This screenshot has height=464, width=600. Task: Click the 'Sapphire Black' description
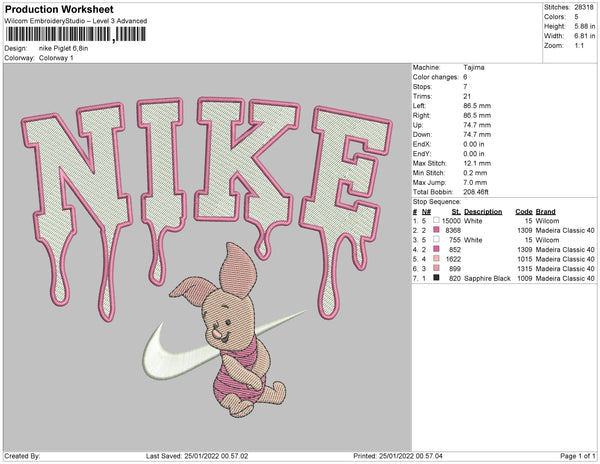[487, 278]
